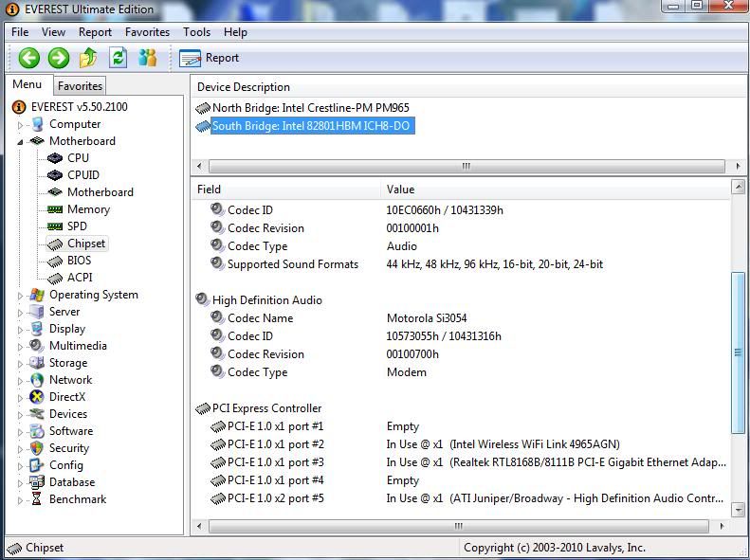750x560 pixels.
Task: Open the Report menu
Action: tap(95, 32)
